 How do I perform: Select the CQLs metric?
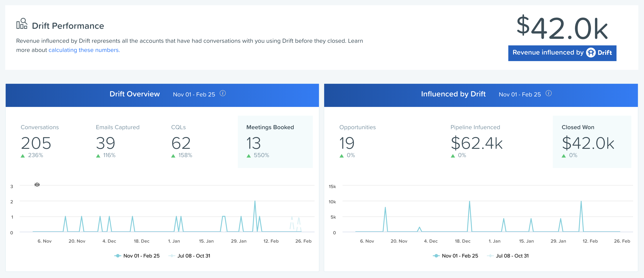coord(182,141)
